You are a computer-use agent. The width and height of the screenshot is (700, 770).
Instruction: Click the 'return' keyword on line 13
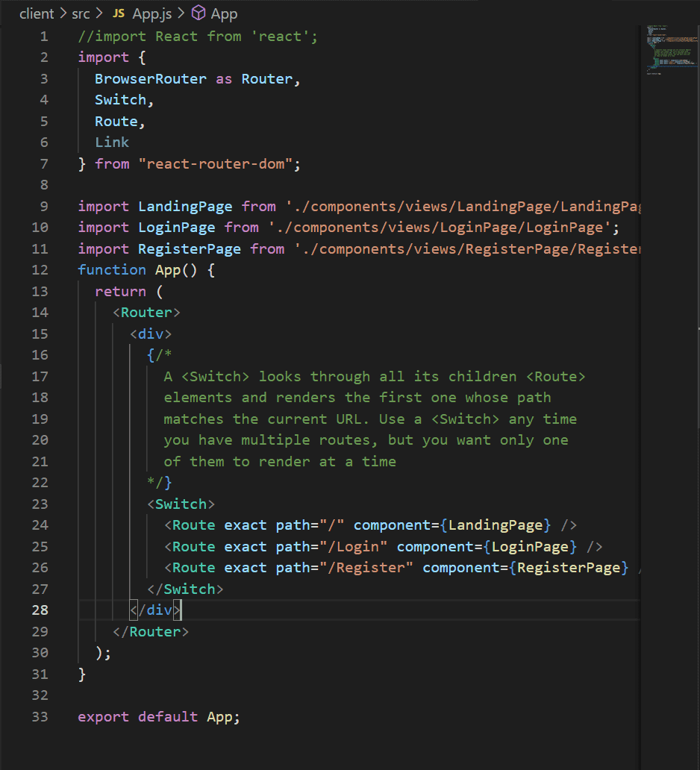point(120,291)
